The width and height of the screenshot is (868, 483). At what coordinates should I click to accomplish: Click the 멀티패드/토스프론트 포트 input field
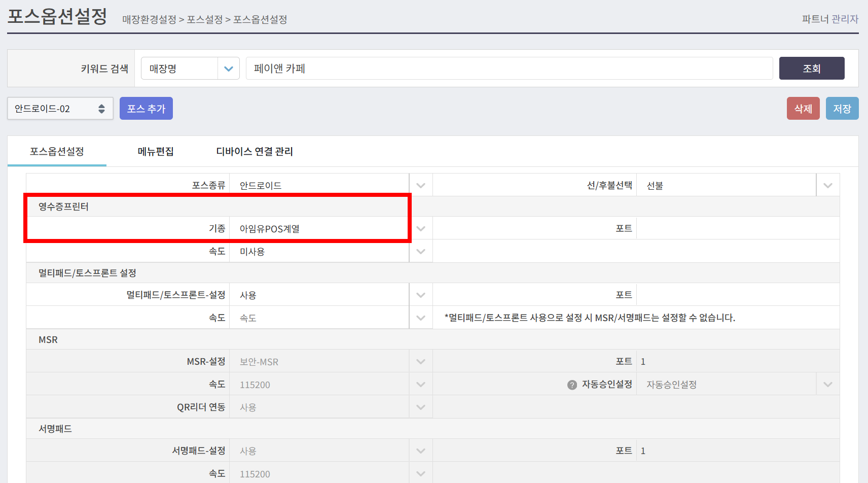click(x=738, y=295)
